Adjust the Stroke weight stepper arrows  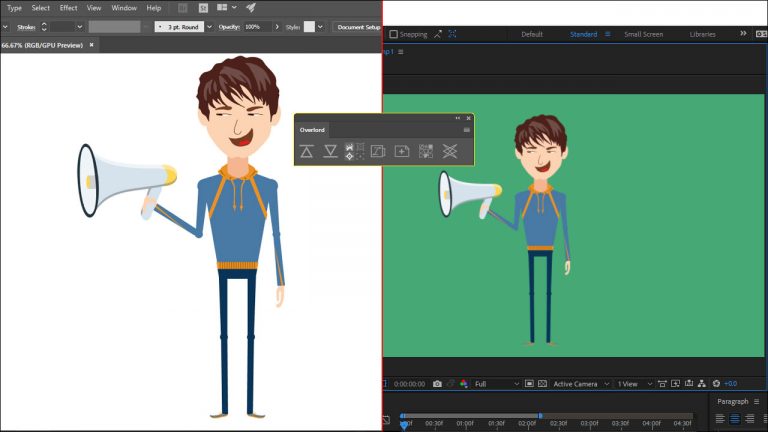coord(44,26)
